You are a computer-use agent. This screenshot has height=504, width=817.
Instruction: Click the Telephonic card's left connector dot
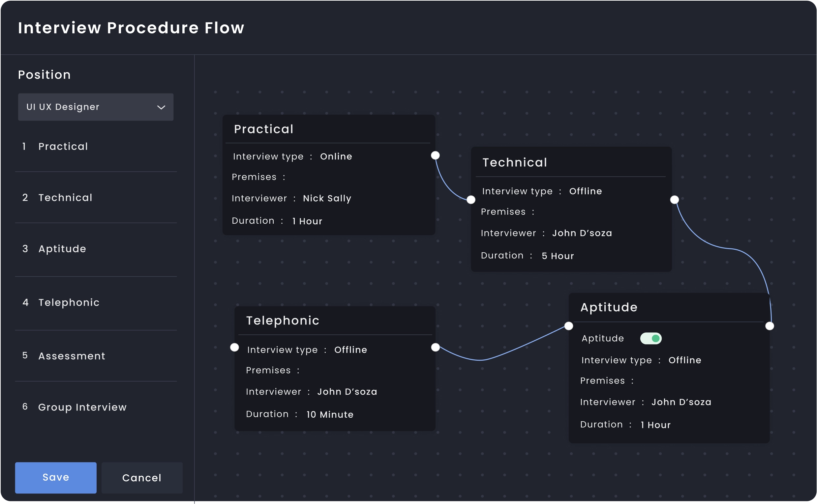point(234,347)
